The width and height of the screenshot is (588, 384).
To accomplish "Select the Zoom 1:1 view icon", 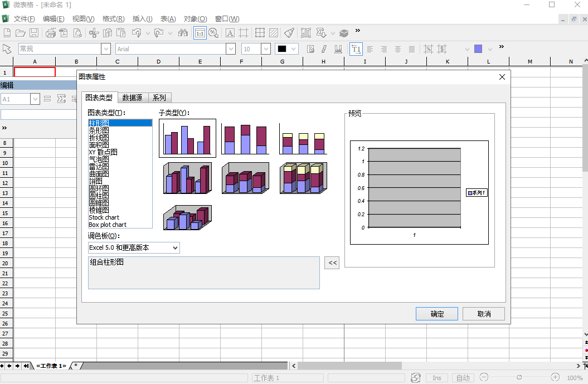I will [x=199, y=32].
